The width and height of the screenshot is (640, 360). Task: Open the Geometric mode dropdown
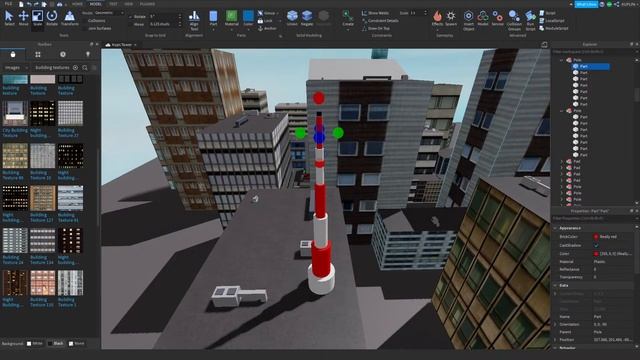click(109, 13)
